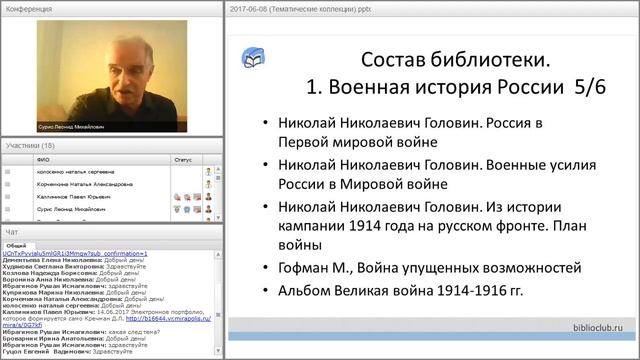Open the sub_confirmation link at the top of chat
Screen dimensions: 640x360
[x=75, y=253]
